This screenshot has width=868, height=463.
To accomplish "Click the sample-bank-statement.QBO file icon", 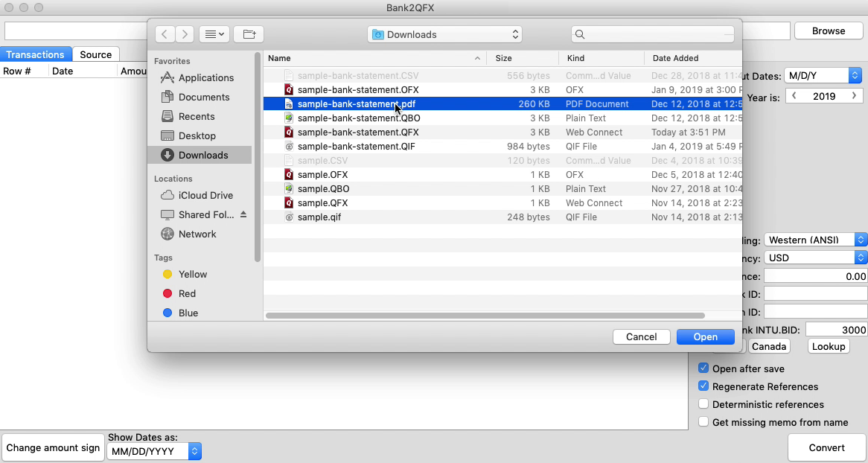I will click(288, 118).
